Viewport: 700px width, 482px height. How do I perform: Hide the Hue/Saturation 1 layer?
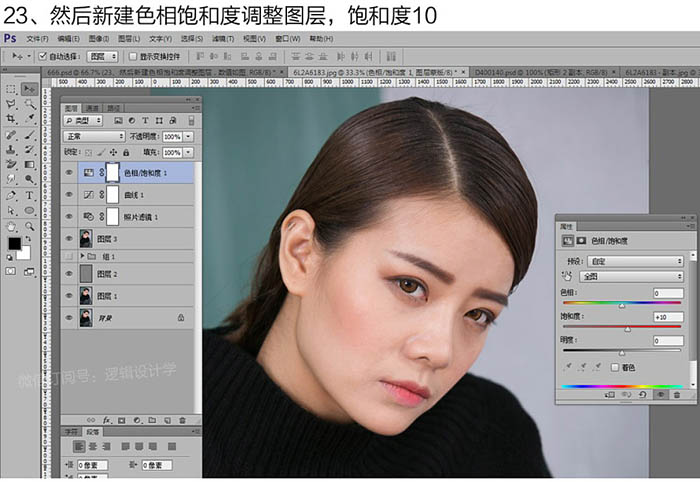[69, 172]
